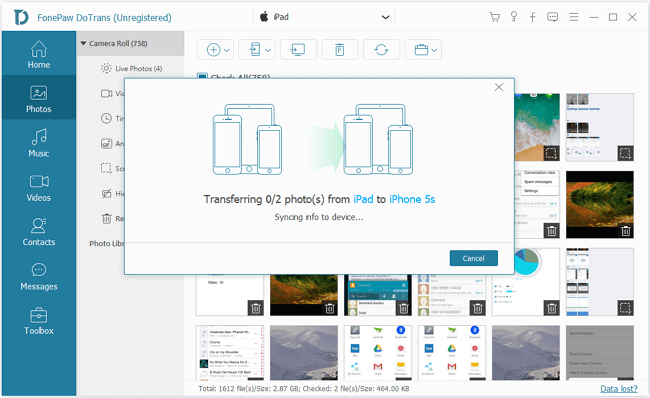Screen dimensions: 650x398
Task: Select the Photos sidebar section
Action: (39, 98)
